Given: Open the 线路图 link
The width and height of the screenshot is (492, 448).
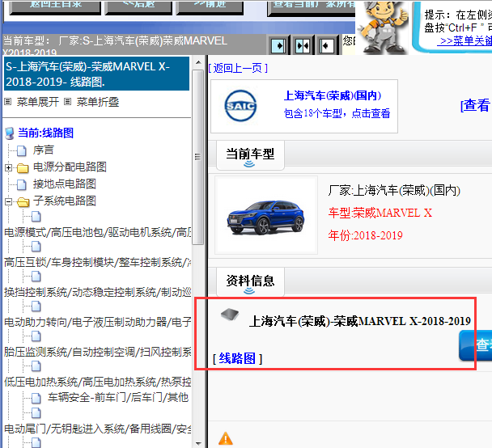Looking at the screenshot, I should click(237, 358).
